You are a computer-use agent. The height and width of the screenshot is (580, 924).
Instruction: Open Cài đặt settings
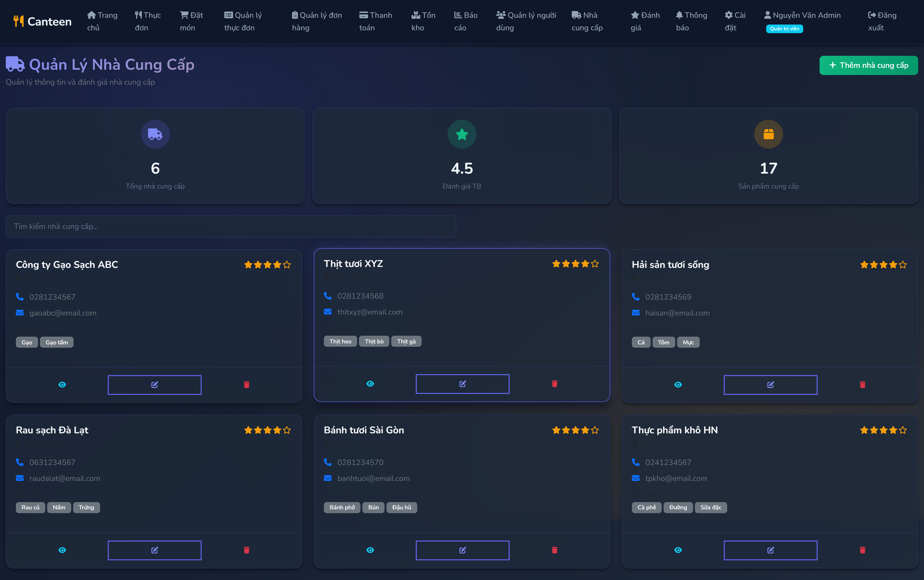(x=735, y=21)
